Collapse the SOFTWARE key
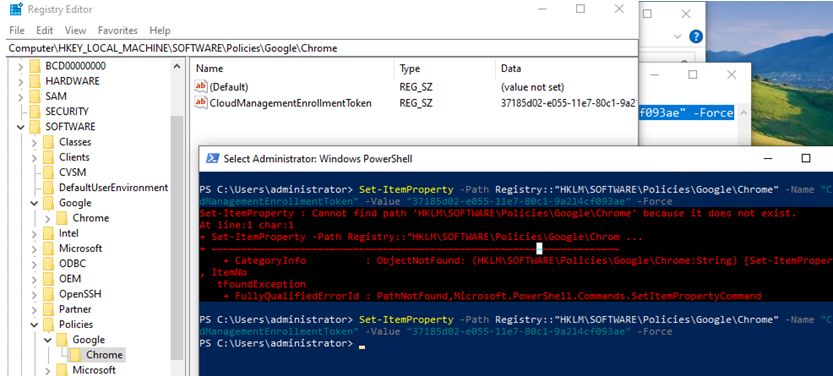The image size is (833, 376). (21, 127)
